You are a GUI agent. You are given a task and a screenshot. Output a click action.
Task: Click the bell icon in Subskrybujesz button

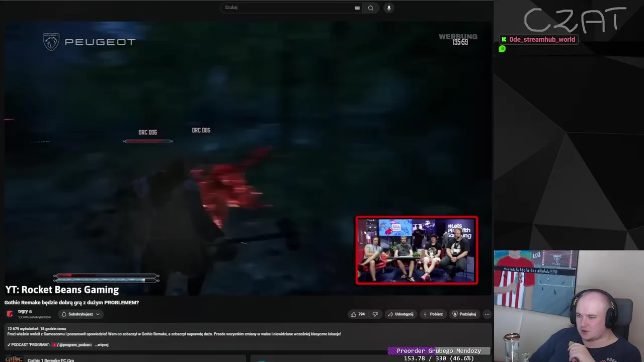(64, 314)
